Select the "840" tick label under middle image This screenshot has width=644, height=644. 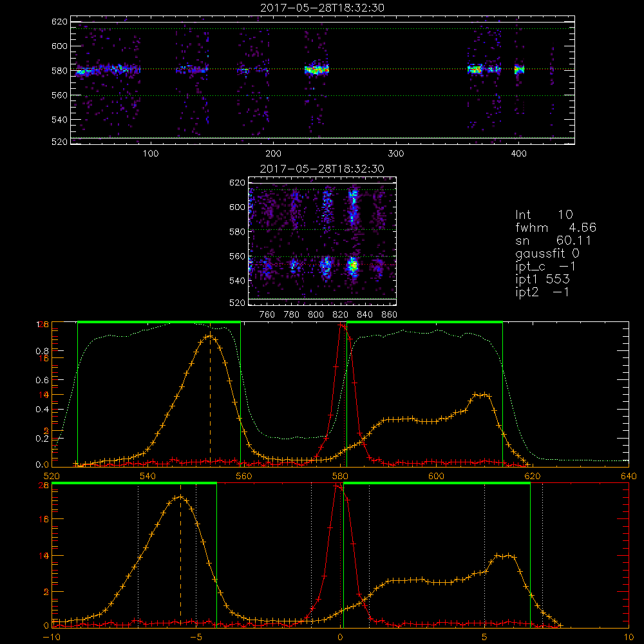[365, 315]
